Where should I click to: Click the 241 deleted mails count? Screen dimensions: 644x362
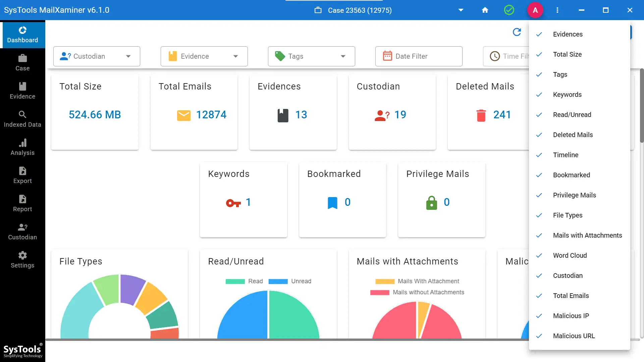coord(502,115)
